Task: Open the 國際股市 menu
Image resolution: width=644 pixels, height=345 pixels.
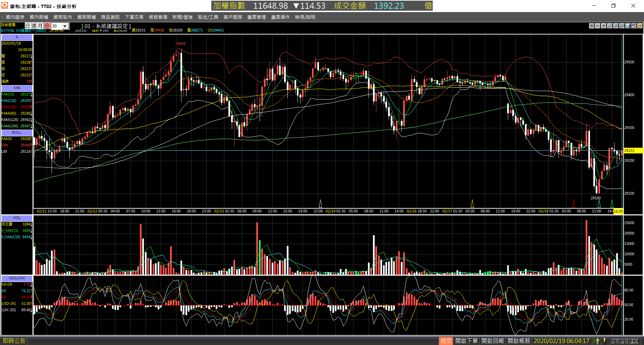Action: tap(63, 17)
